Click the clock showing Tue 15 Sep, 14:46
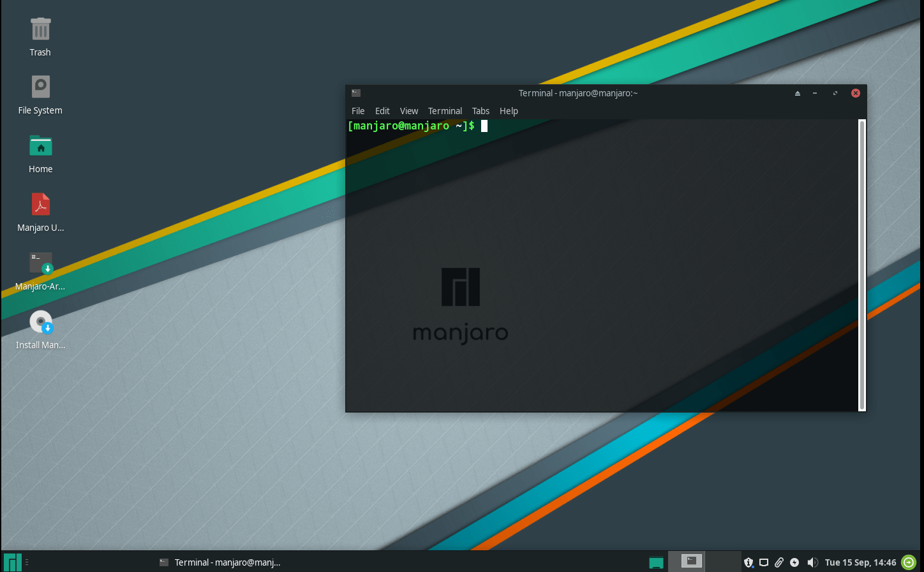The height and width of the screenshot is (572, 924). coord(860,562)
